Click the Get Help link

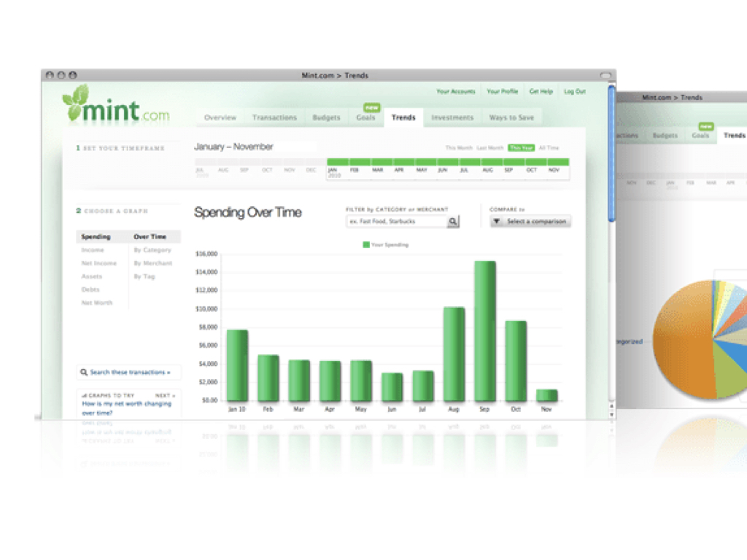click(541, 91)
